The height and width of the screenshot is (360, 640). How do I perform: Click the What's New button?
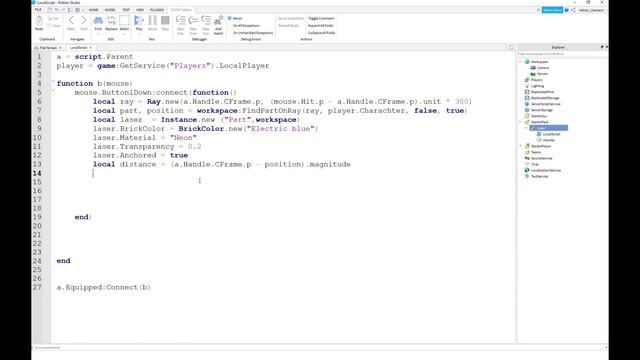point(552,10)
